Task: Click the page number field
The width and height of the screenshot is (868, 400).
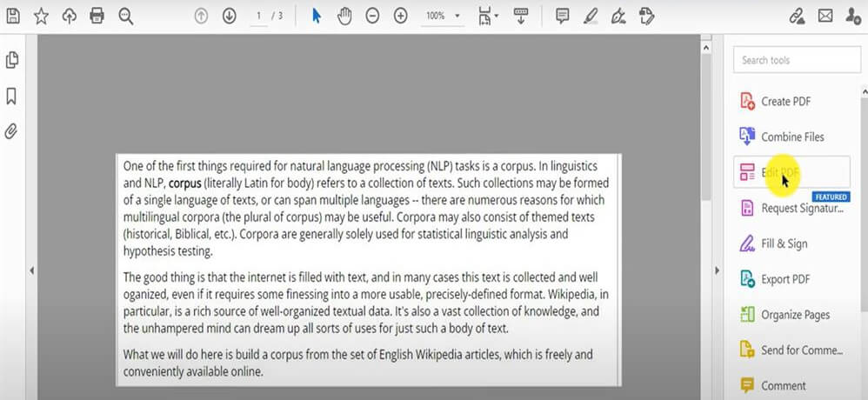Action: pos(258,16)
